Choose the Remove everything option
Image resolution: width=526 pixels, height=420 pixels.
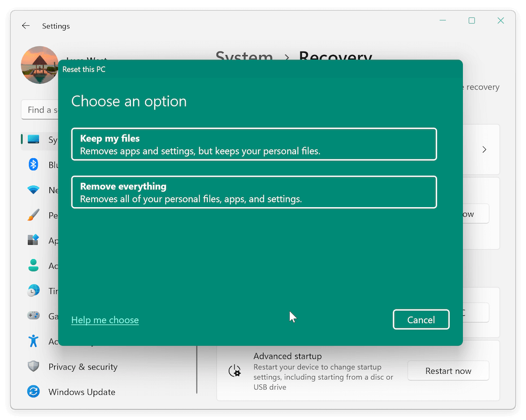click(254, 192)
